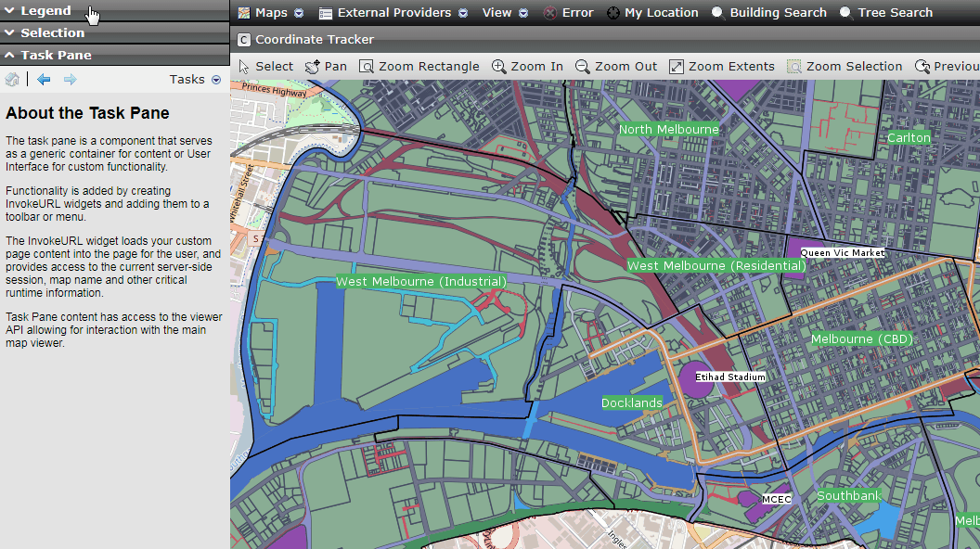The height and width of the screenshot is (549, 980).
Task: Zoom to full map extents
Action: coord(722,66)
